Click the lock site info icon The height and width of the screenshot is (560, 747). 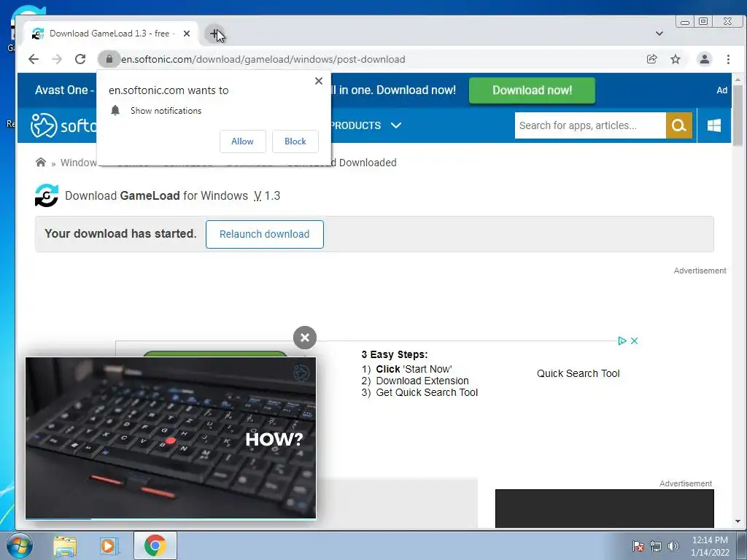pos(109,59)
